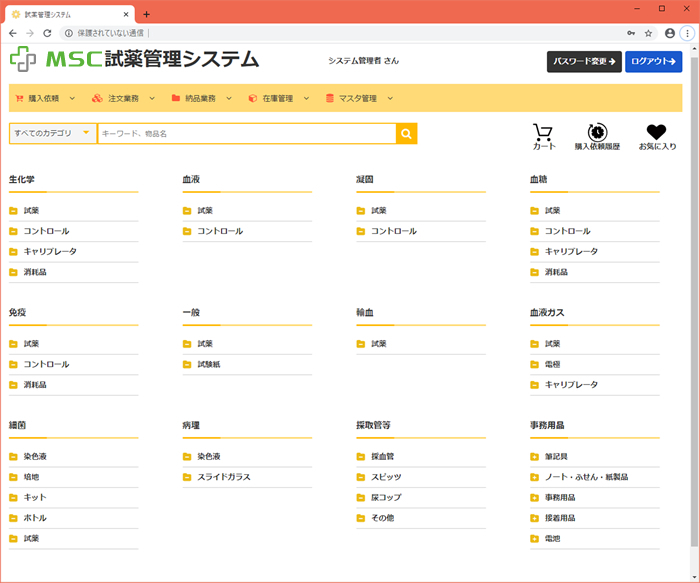Click the keyword search input field
The height and width of the screenshot is (583, 700).
pos(245,133)
